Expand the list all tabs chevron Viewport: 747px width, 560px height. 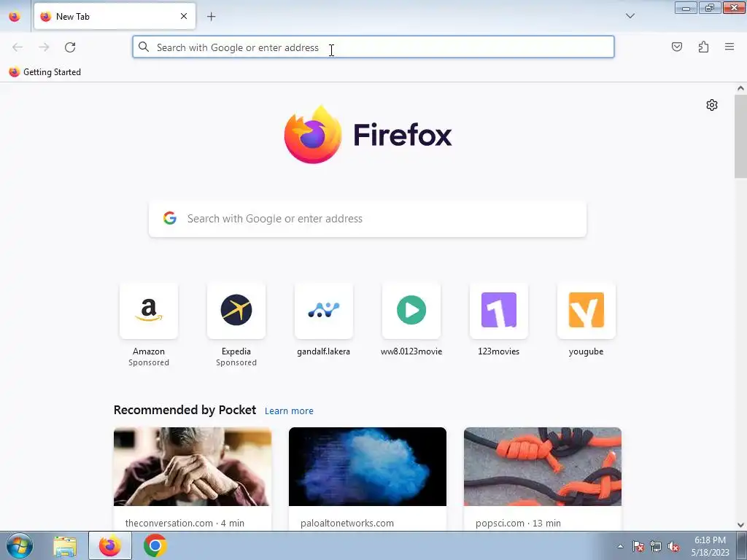point(630,16)
